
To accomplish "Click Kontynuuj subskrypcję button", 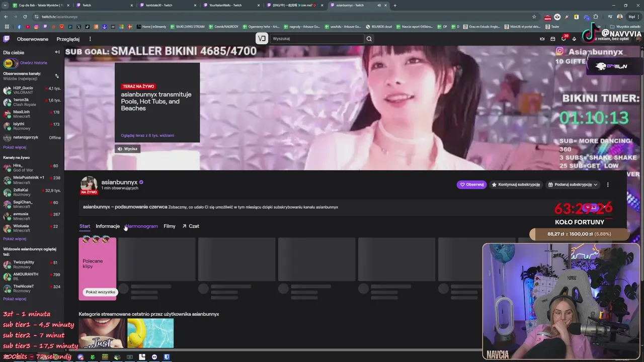I will coord(516,185).
